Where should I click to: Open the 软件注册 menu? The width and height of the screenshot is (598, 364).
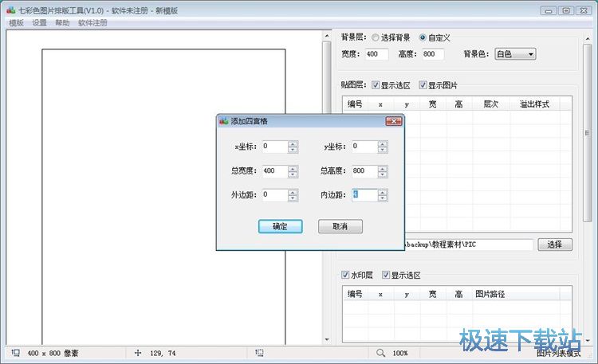coord(92,23)
